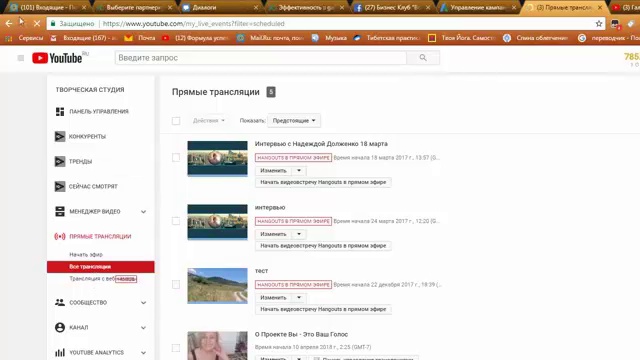Open Изменить arrow for Надеждой Долженко broadcast

[x=299, y=171]
